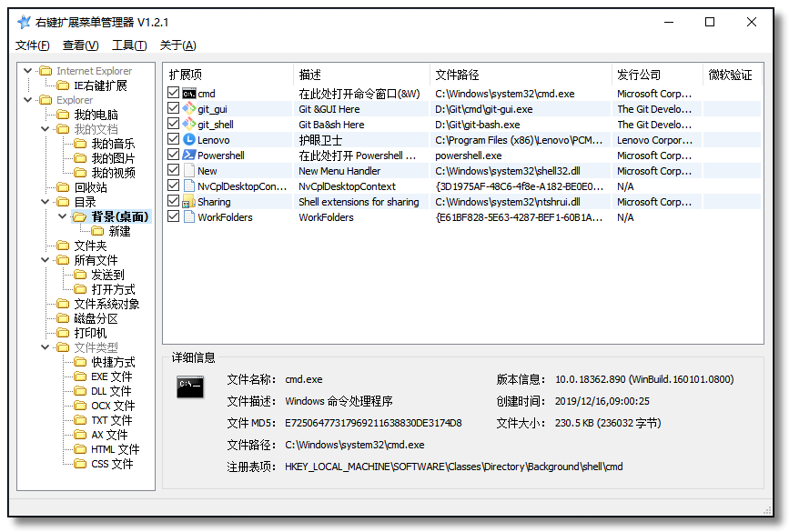Select the Lenovo blue clock icon
The height and width of the screenshot is (532, 789).
(189, 140)
